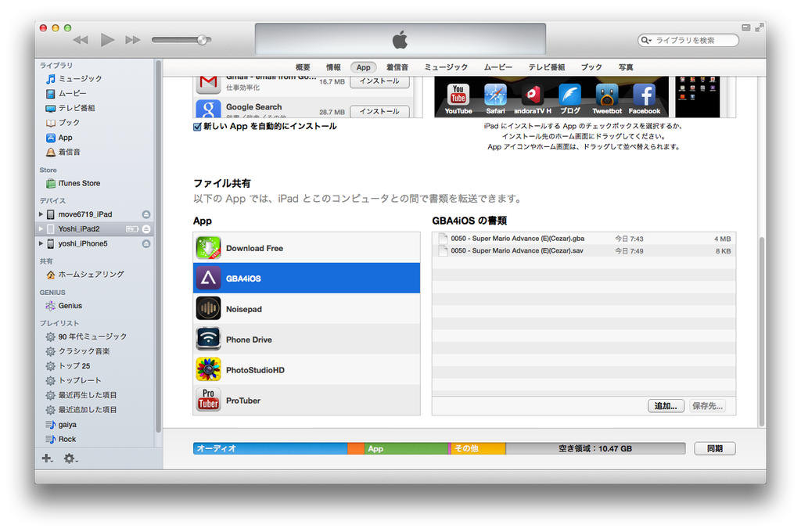The height and width of the screenshot is (532, 801).
Task: Click インストール button for Google Search
Action: point(379,111)
